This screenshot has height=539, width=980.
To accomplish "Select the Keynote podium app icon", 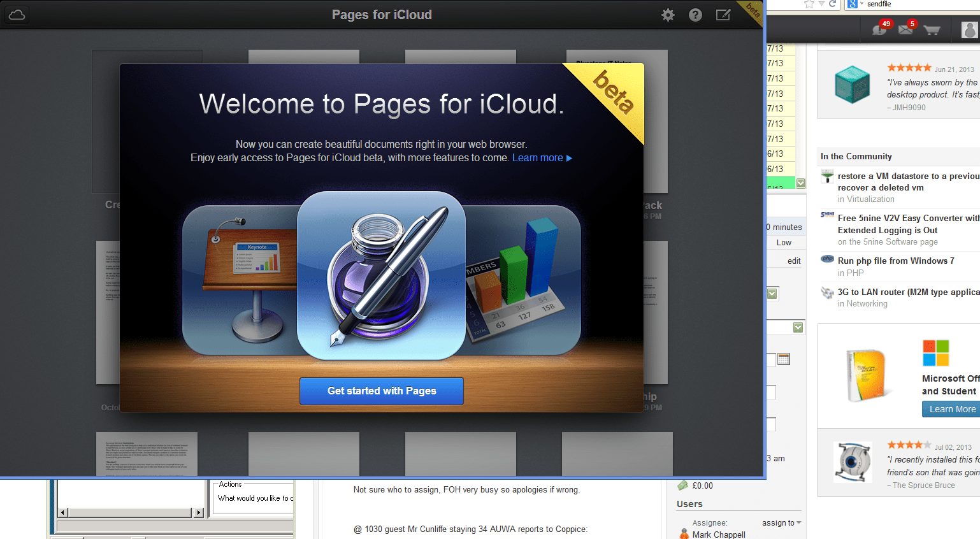I will pos(240,280).
